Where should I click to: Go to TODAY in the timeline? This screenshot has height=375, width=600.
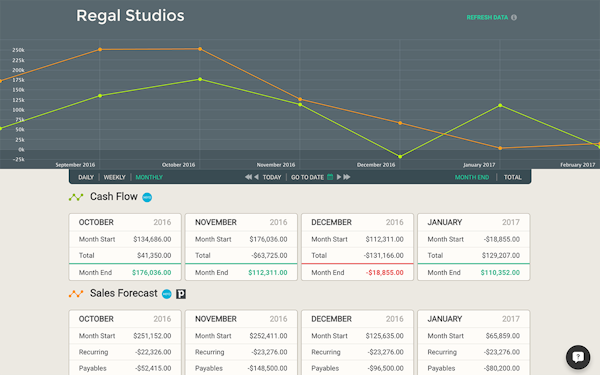[272, 177]
